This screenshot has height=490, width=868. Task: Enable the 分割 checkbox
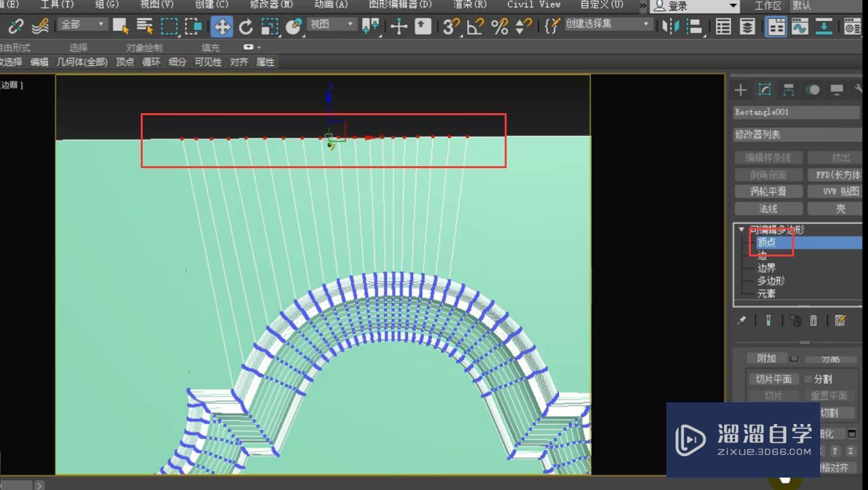pos(808,379)
